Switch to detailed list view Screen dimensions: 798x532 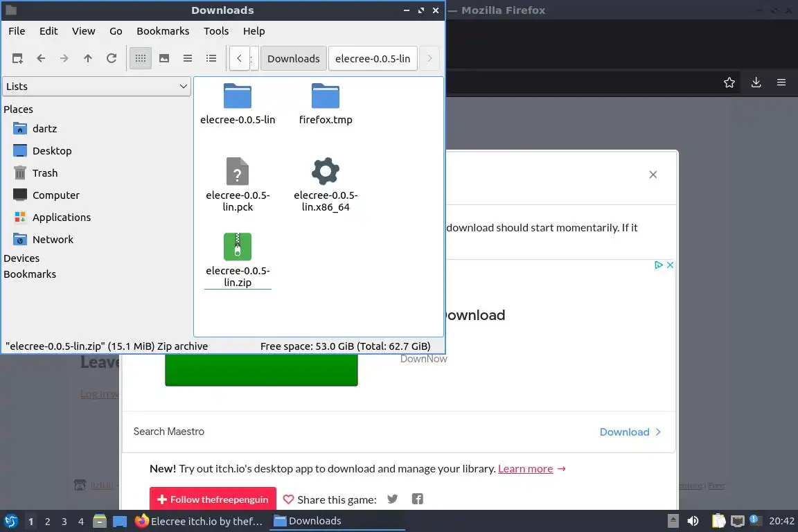click(211, 59)
